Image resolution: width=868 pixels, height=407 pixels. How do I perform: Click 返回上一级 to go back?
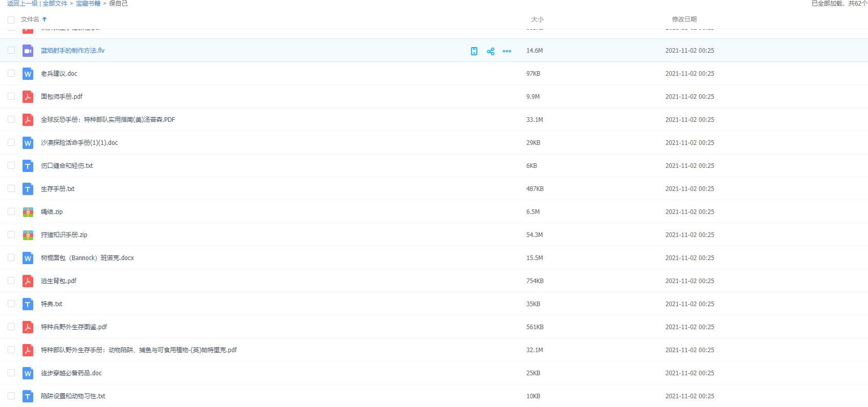tap(22, 4)
